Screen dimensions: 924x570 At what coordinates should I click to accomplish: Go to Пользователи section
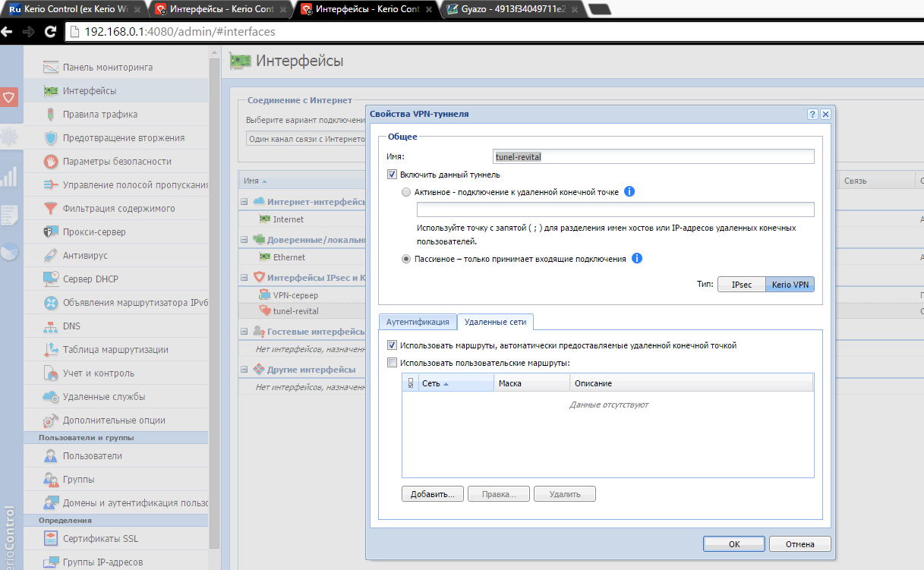pos(93,456)
